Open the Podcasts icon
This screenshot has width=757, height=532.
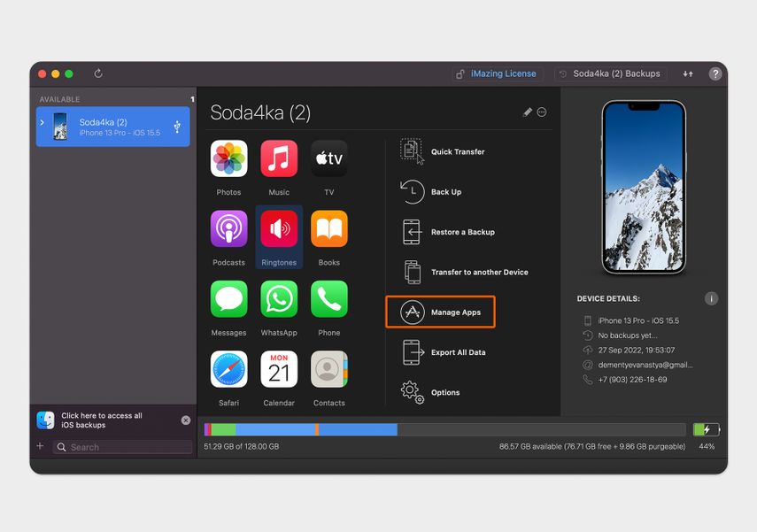[228, 229]
